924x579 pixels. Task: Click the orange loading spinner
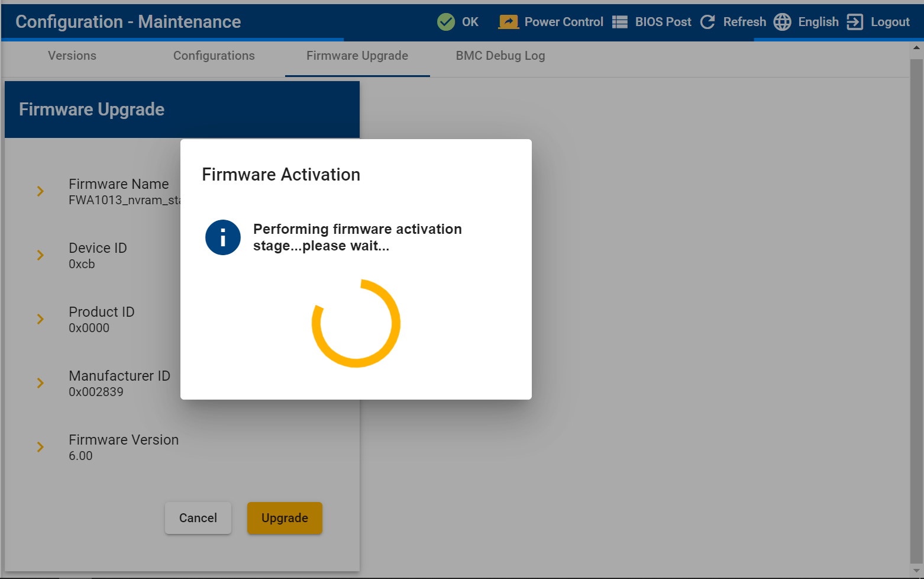pos(356,323)
